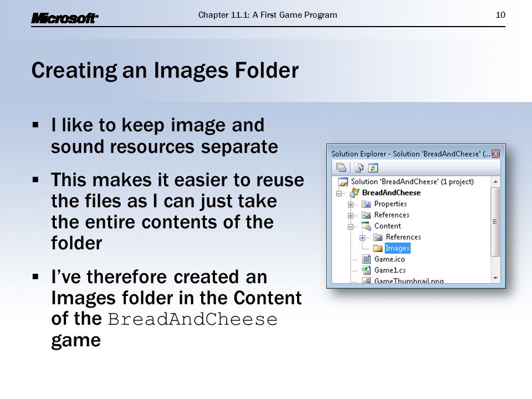Viewport: 532px width, 399px height.
Task: Click the slide title 'Creating an Images Folder'
Action: [165, 70]
